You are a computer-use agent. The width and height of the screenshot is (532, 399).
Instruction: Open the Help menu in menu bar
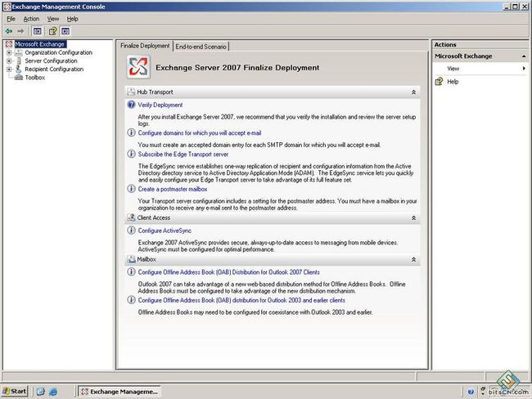tap(72, 19)
